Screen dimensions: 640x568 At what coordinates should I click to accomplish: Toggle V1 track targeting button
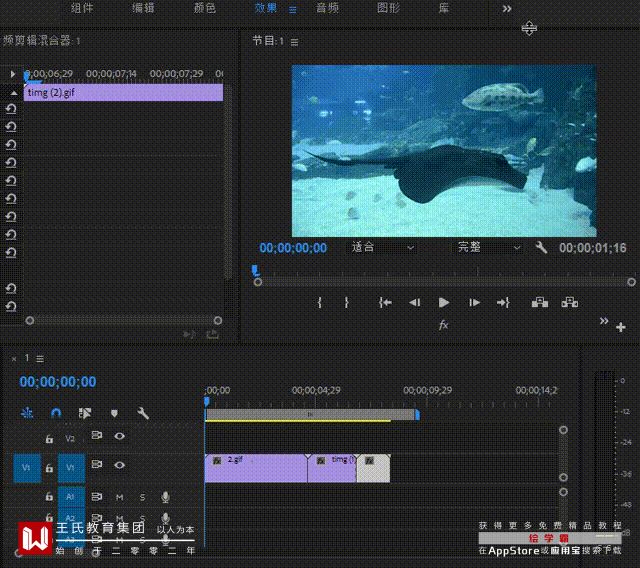(71, 468)
